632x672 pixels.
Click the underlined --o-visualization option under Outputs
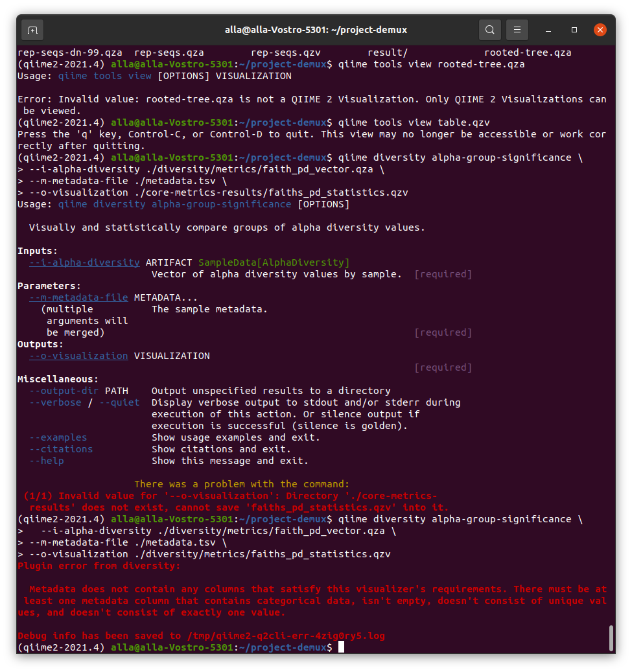pos(78,356)
